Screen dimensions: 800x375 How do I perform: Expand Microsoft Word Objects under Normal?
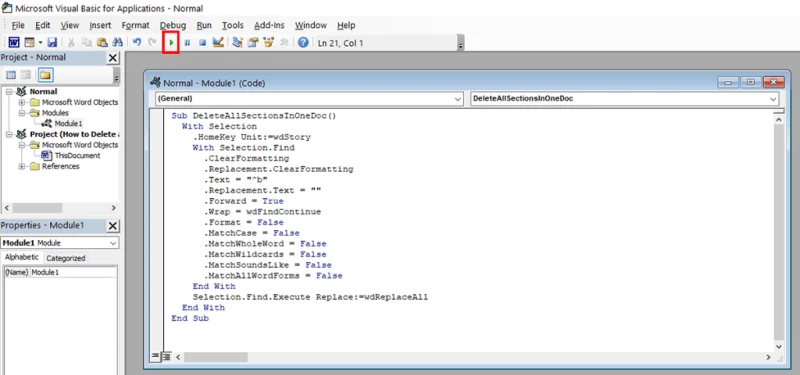coord(22,103)
